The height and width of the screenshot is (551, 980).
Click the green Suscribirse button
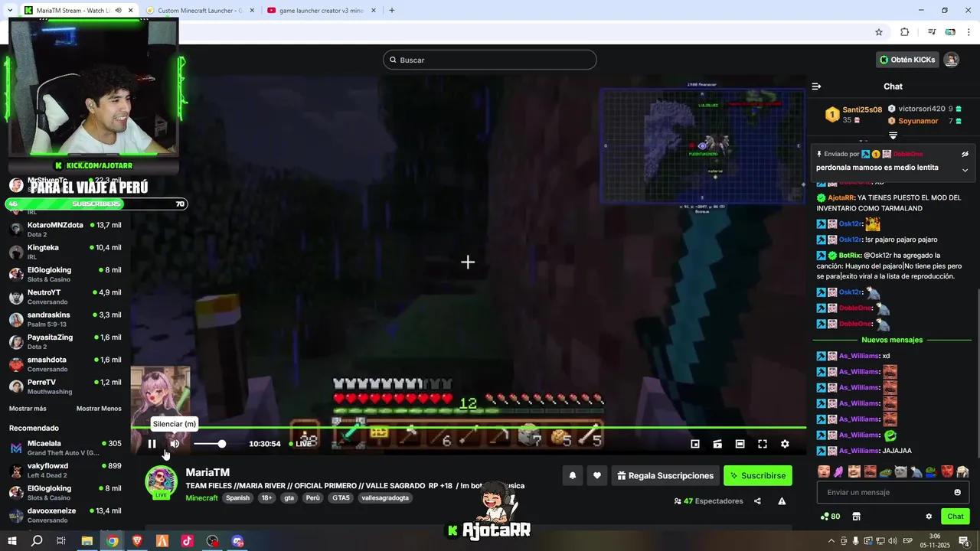pyautogui.click(x=758, y=475)
